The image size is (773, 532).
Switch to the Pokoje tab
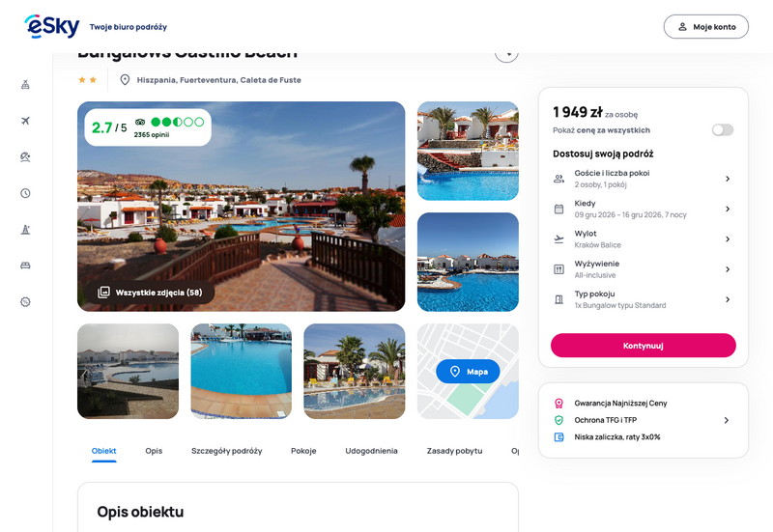pyautogui.click(x=303, y=451)
